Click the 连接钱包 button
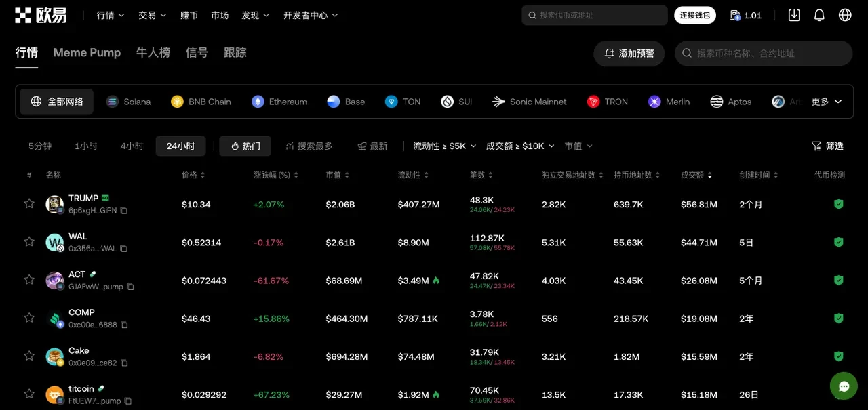 coord(695,15)
